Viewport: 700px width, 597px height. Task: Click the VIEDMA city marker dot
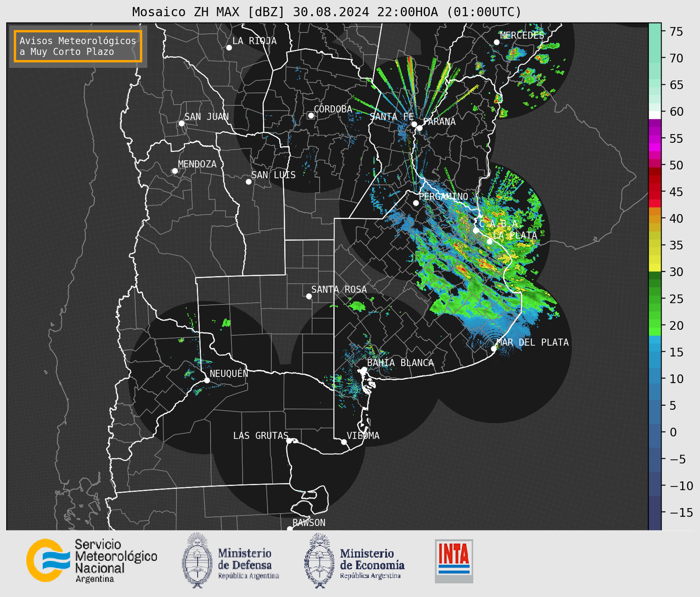344,442
